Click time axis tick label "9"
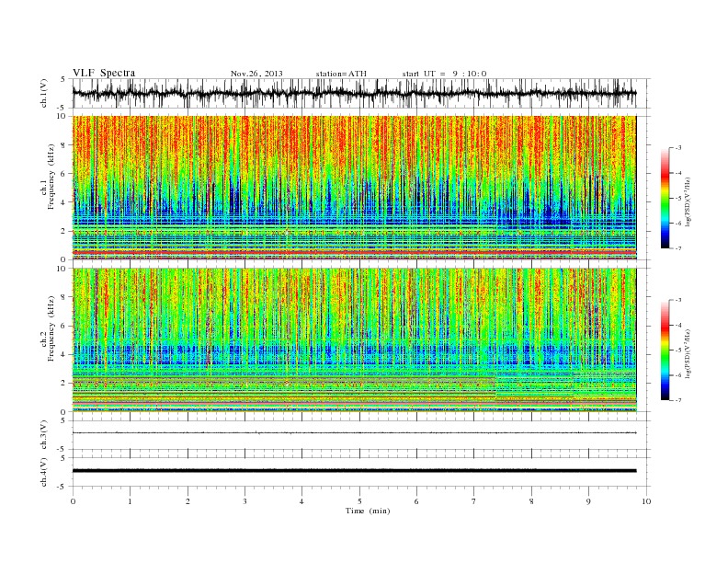The image size is (728, 563). (588, 501)
